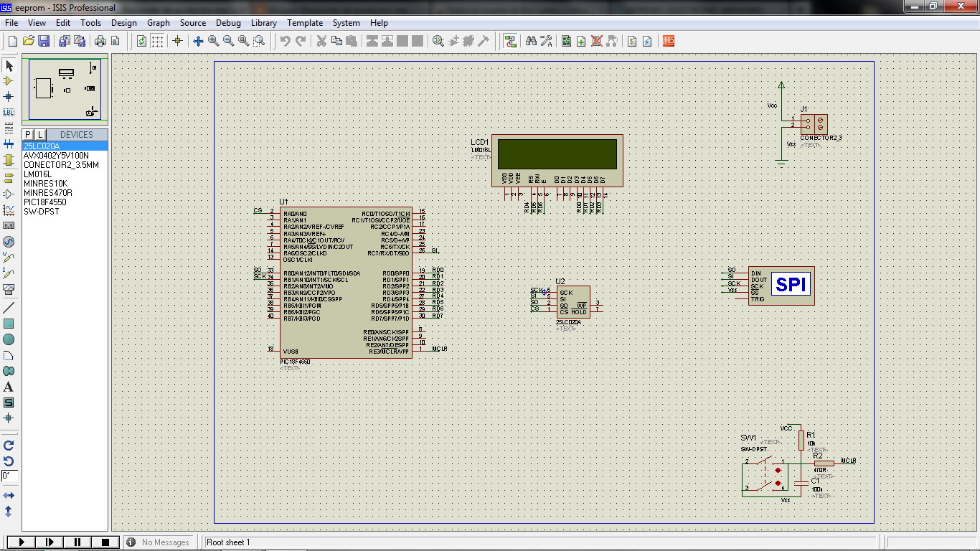Run the Electrical Rule Check
This screenshot has height=551, width=980.
[649, 41]
